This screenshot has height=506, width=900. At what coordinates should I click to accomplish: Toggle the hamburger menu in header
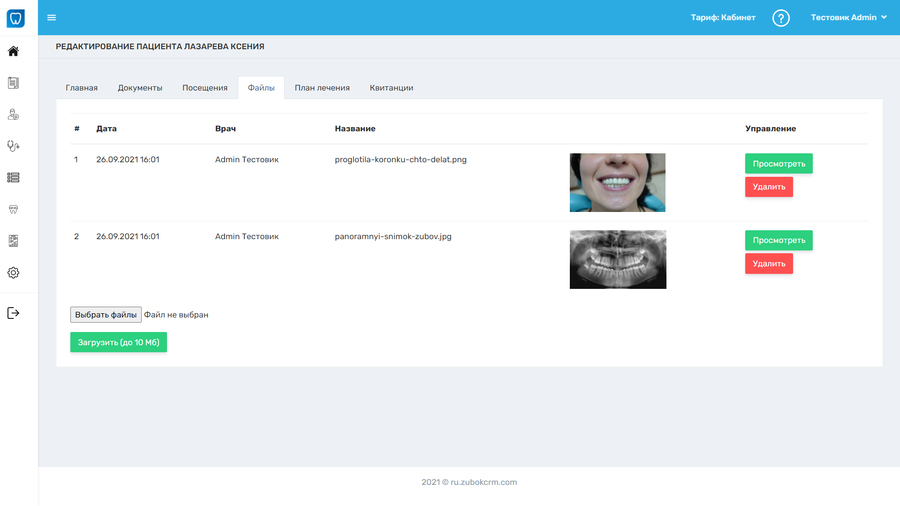(52, 18)
